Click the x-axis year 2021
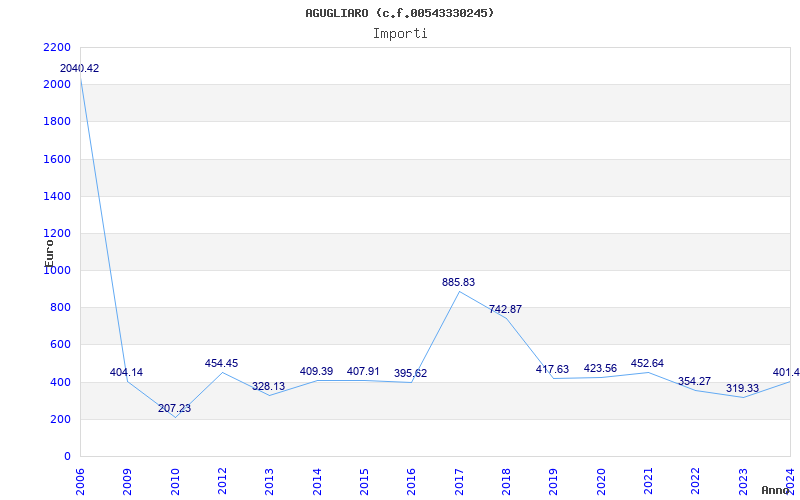 click(648, 482)
